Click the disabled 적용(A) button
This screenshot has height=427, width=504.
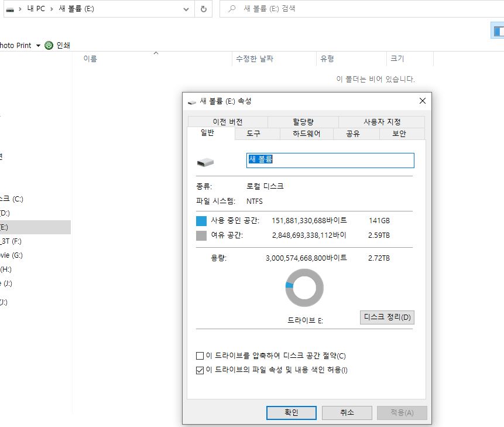[402, 412]
